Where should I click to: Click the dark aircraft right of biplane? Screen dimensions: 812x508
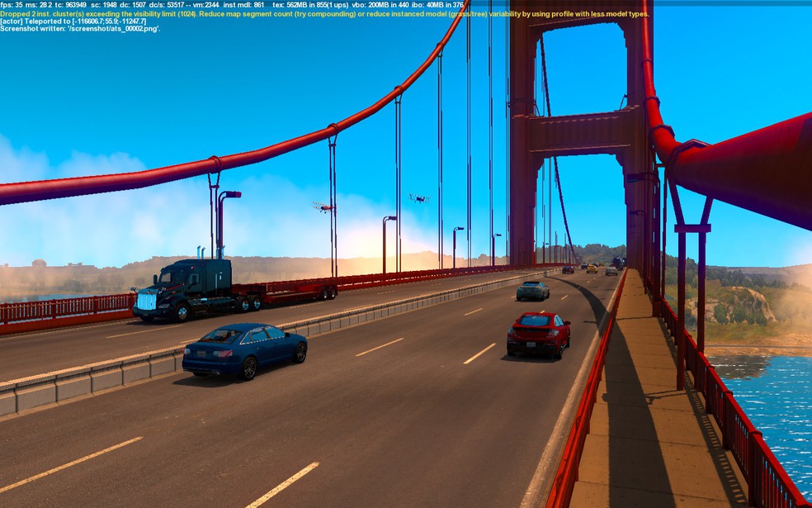click(419, 198)
